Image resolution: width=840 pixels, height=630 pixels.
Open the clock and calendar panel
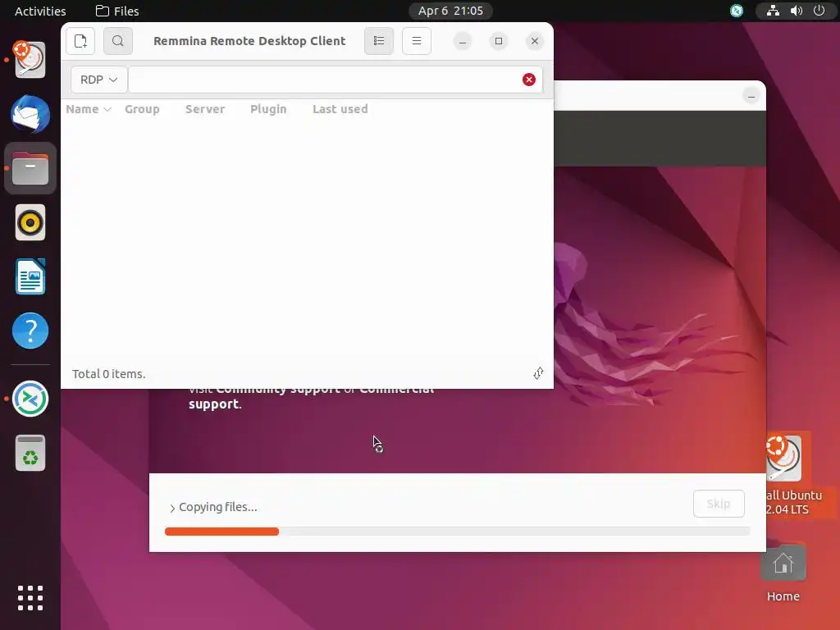pyautogui.click(x=450, y=11)
